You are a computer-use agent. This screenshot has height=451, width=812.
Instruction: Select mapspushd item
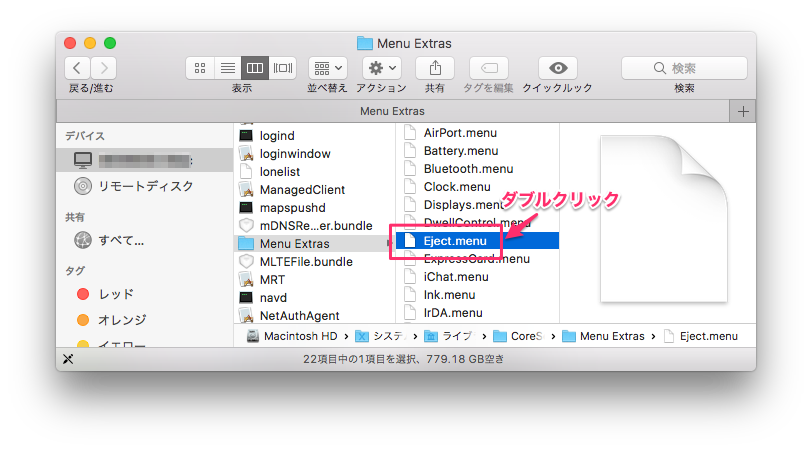point(314,208)
